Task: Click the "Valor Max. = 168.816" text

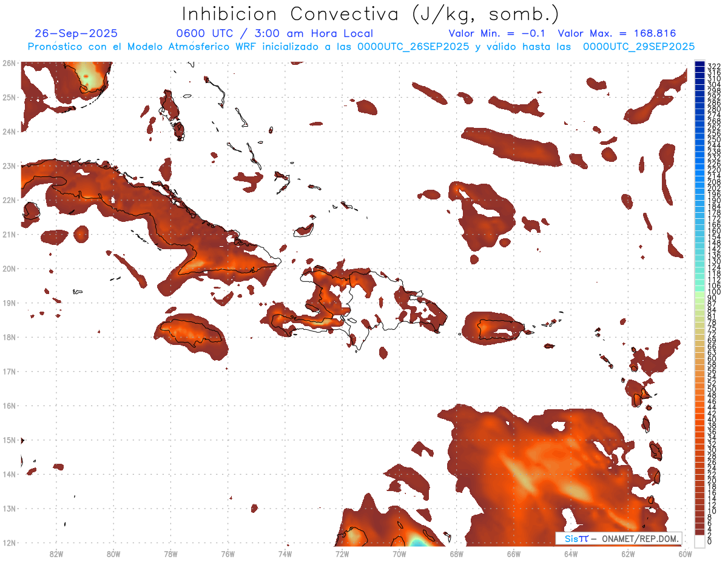Action: [616, 33]
